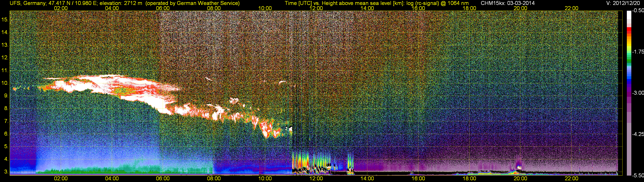Click the "11." height axis label
The image size is (644, 182).
pyautogui.click(x=5, y=70)
